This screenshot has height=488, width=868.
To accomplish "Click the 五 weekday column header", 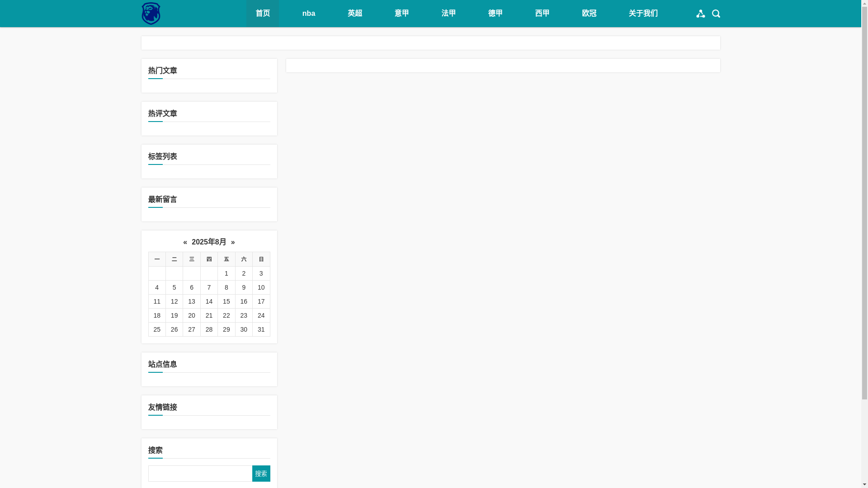I will tap(226, 259).
